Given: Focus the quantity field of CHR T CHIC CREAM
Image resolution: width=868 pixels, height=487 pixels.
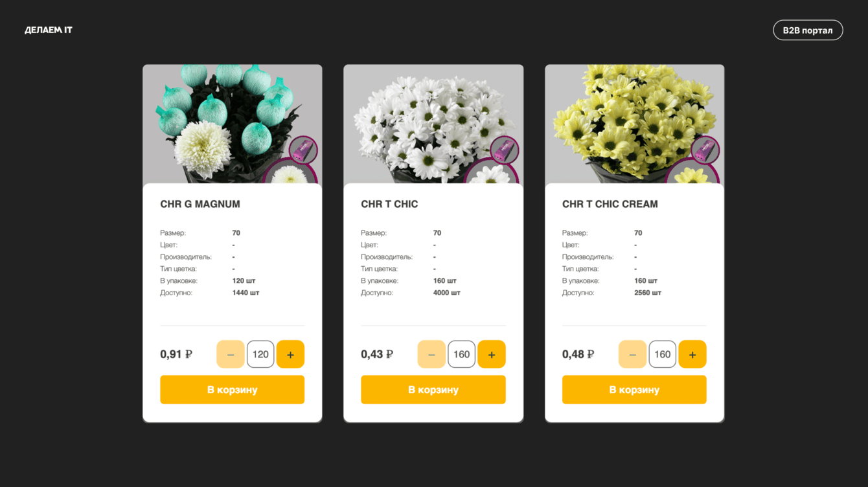Looking at the screenshot, I should click(663, 354).
